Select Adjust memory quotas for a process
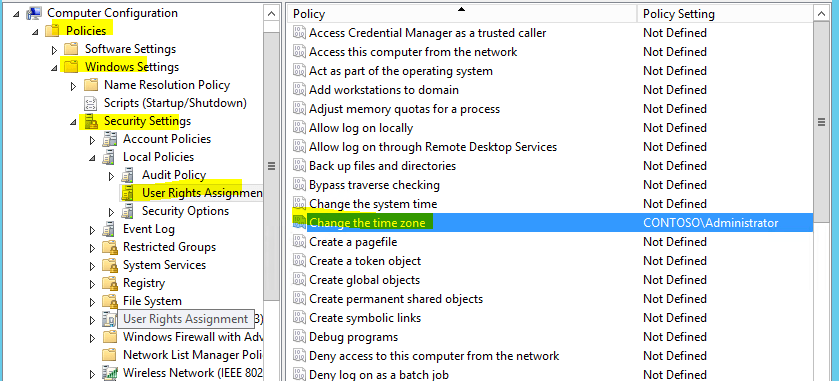Image resolution: width=839 pixels, height=381 pixels. (x=404, y=109)
